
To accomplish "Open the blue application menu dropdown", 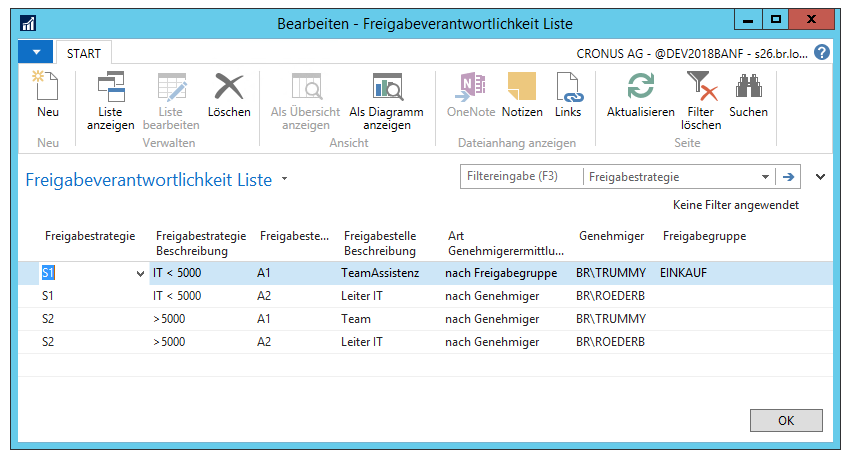I will (x=36, y=52).
